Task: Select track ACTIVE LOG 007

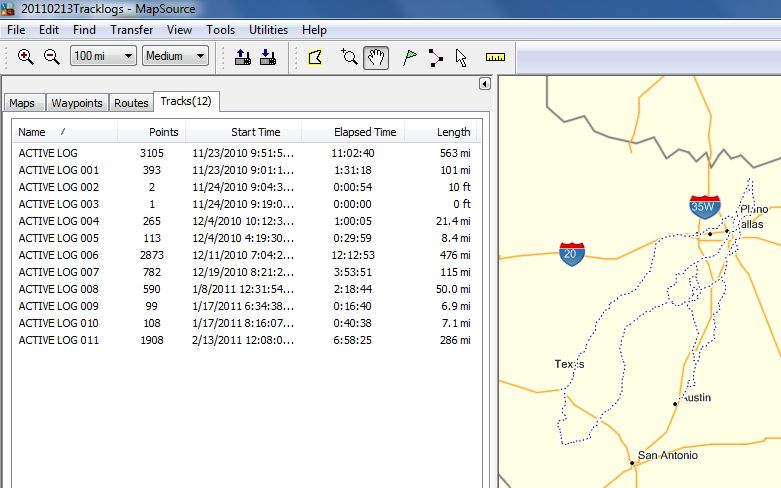Action: (x=245, y=272)
